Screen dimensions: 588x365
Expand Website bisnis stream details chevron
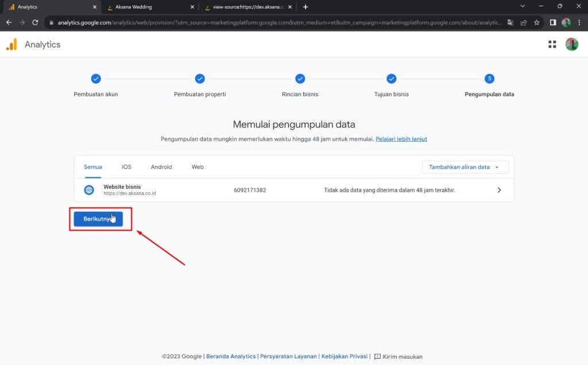(499, 190)
